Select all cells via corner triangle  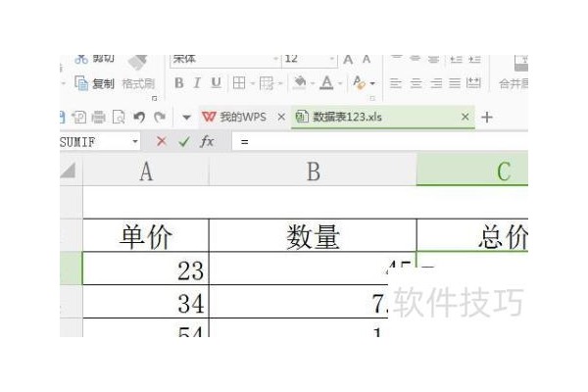69,171
